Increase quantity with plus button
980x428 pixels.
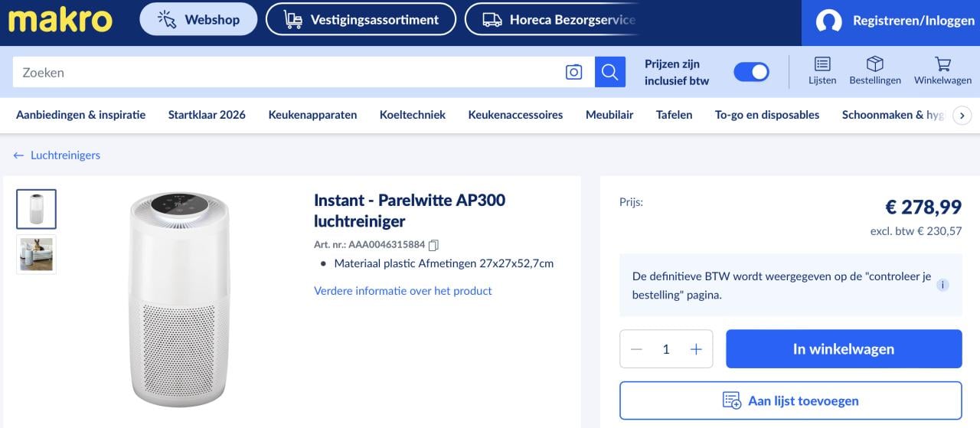point(696,349)
